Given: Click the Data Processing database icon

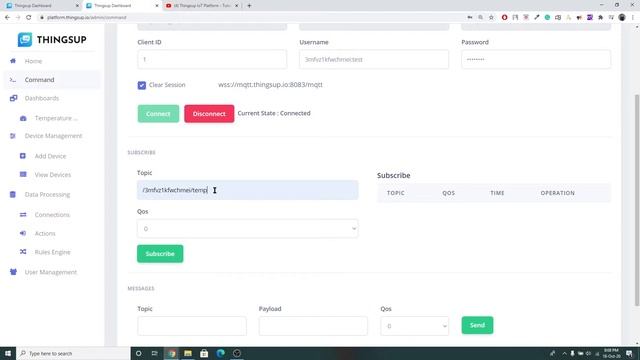Looking at the screenshot, I should [x=13, y=194].
